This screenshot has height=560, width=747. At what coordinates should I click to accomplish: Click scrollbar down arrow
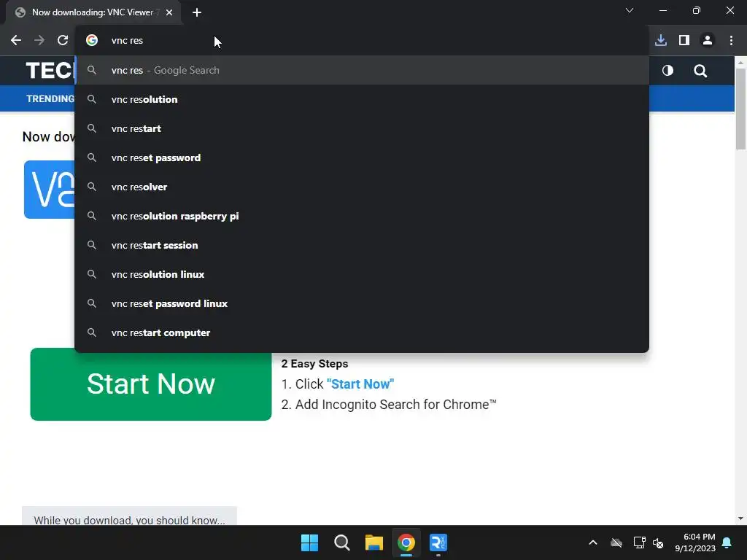740,518
